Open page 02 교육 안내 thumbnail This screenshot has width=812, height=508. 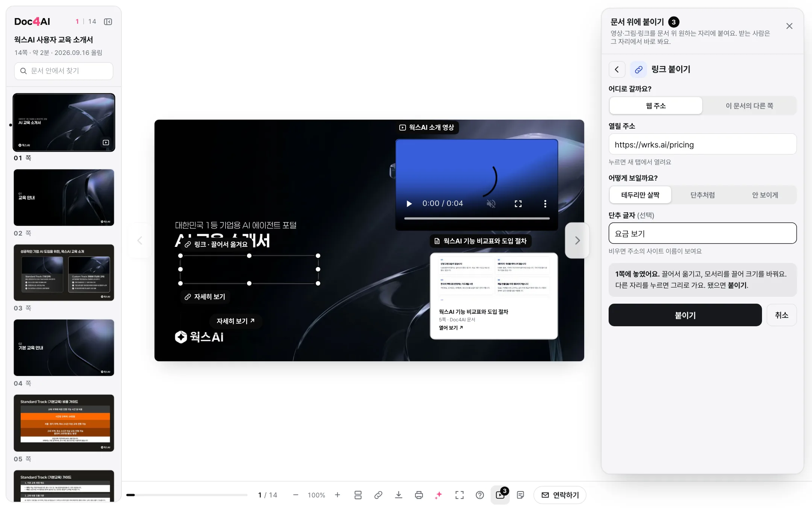coord(64,198)
